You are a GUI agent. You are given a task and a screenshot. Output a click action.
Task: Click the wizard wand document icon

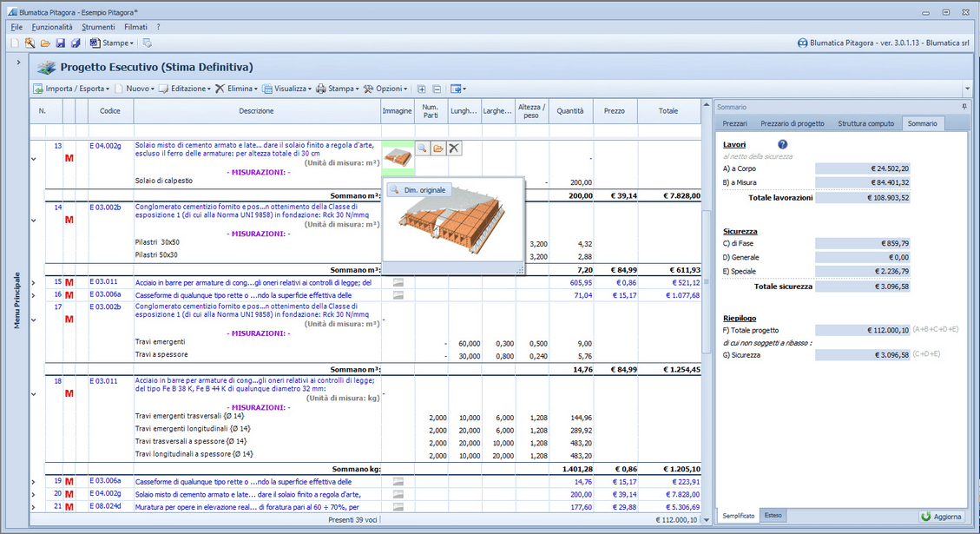(x=30, y=43)
